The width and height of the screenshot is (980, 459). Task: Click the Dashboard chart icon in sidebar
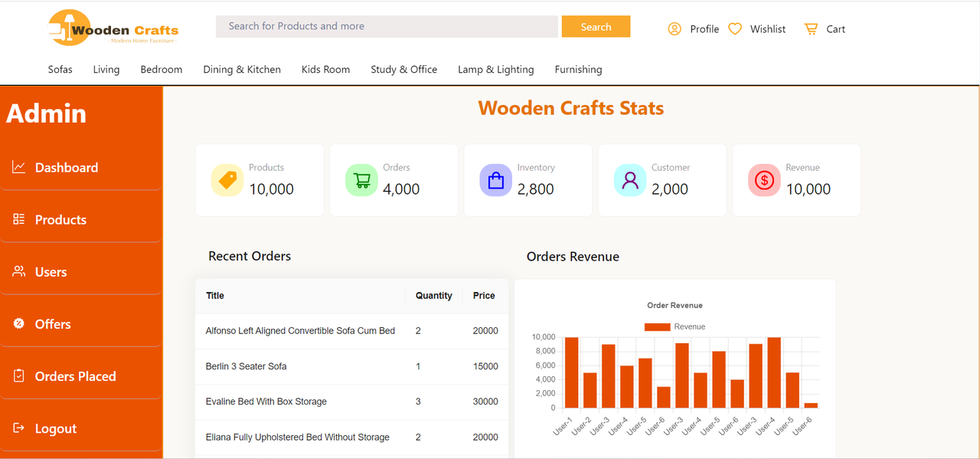[x=19, y=167]
